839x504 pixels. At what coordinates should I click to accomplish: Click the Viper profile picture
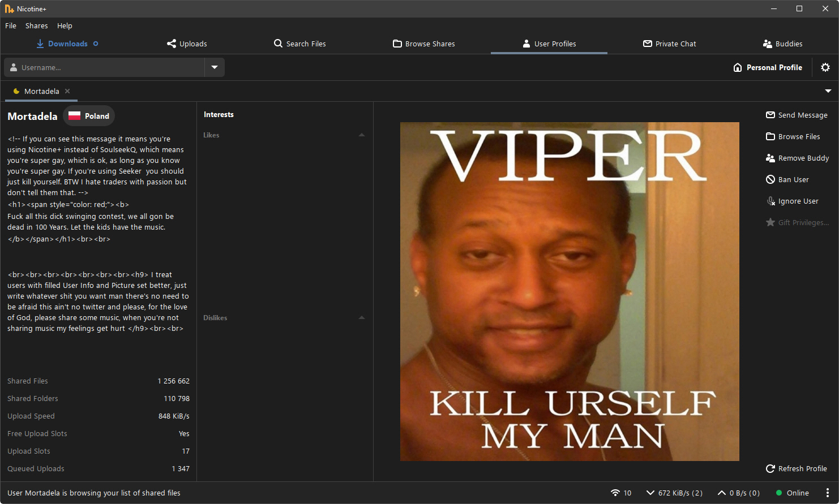(x=570, y=291)
